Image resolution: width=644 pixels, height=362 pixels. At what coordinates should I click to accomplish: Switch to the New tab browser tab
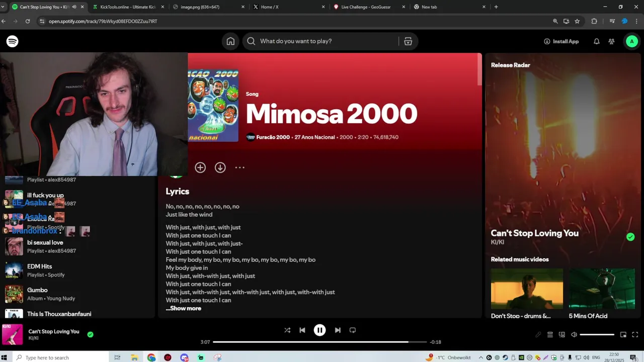pos(450,7)
